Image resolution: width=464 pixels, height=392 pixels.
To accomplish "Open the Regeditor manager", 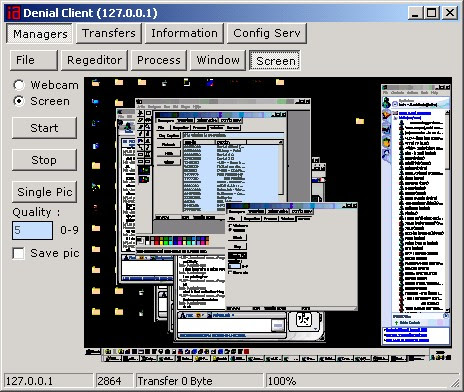I will (x=94, y=60).
